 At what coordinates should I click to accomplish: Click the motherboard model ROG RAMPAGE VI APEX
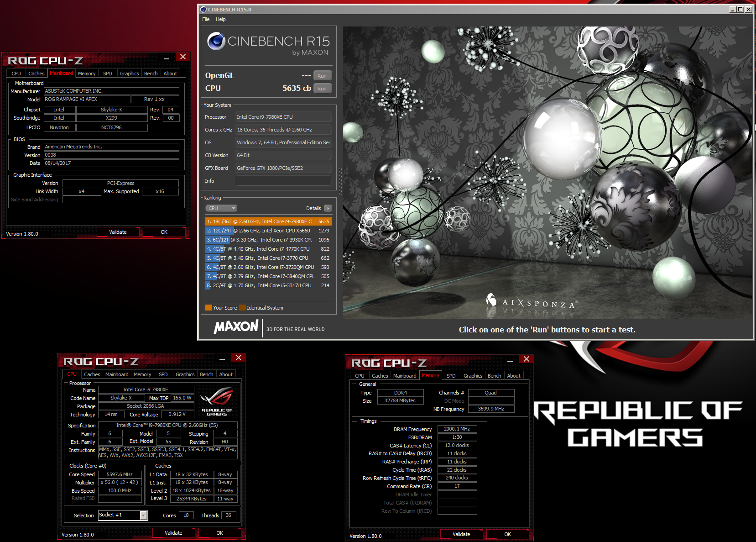(x=87, y=99)
